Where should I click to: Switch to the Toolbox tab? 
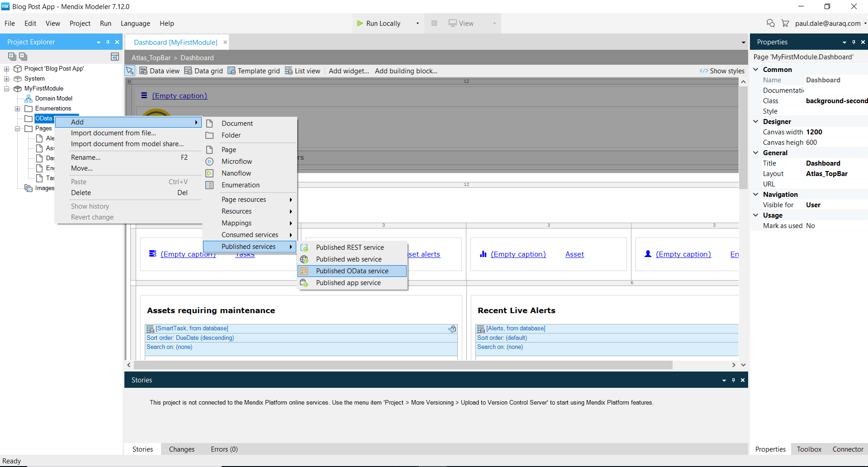click(x=809, y=449)
